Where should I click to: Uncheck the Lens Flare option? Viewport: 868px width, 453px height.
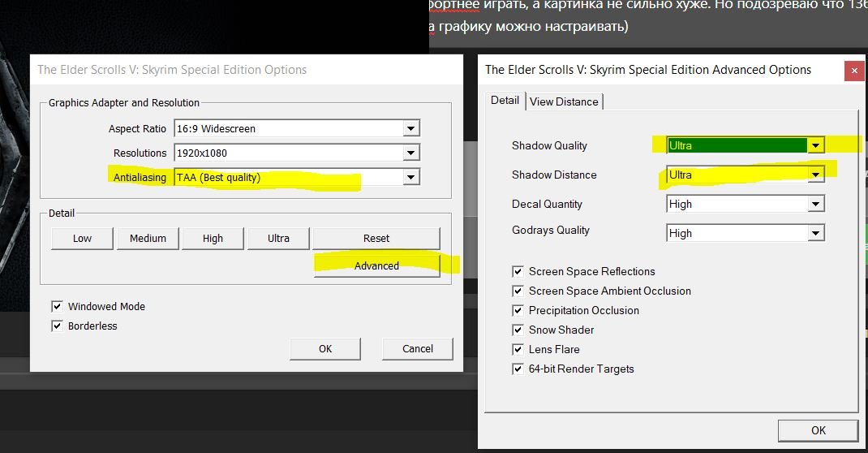click(x=518, y=350)
